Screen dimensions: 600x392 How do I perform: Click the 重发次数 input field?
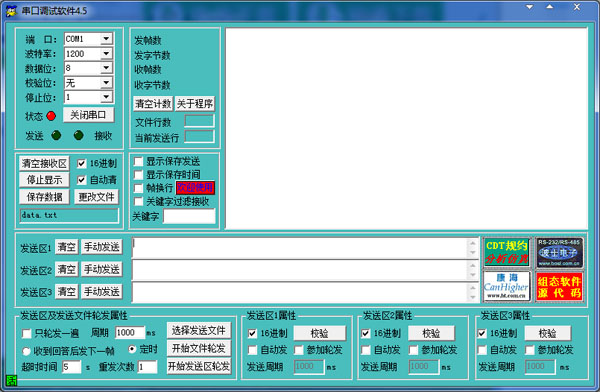click(x=147, y=367)
